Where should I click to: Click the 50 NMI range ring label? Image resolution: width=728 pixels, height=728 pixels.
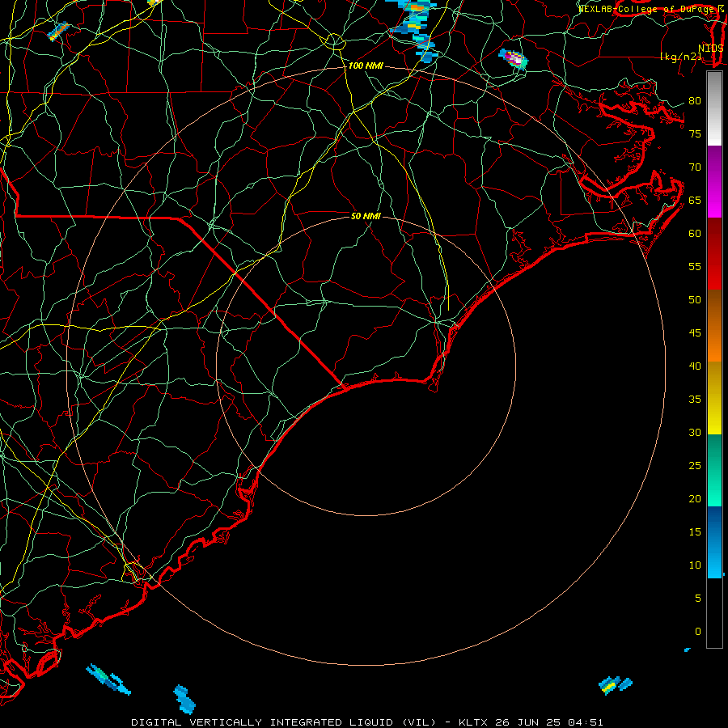(x=366, y=216)
